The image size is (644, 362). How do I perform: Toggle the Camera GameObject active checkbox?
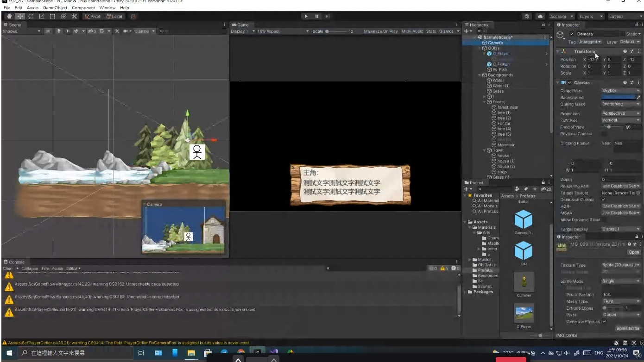tap(572, 34)
